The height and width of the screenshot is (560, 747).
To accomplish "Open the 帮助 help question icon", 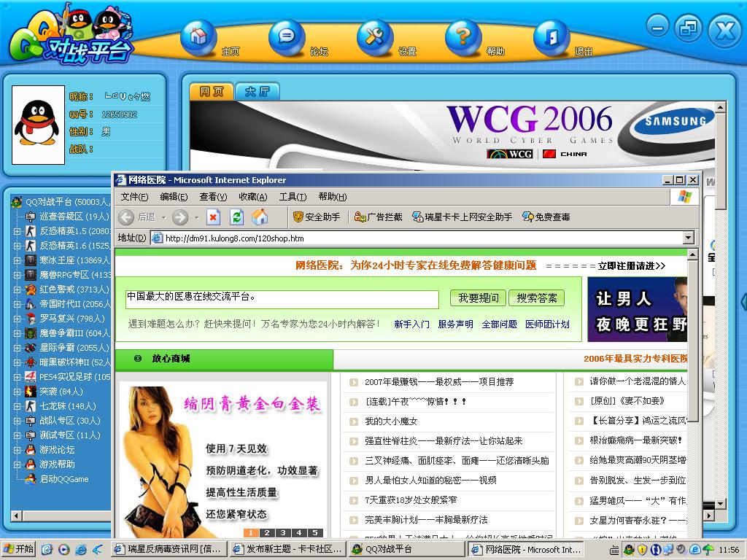I will coord(462,37).
